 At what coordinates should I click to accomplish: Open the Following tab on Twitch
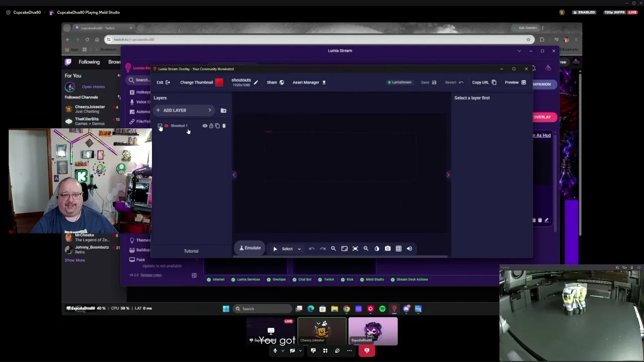(89, 62)
